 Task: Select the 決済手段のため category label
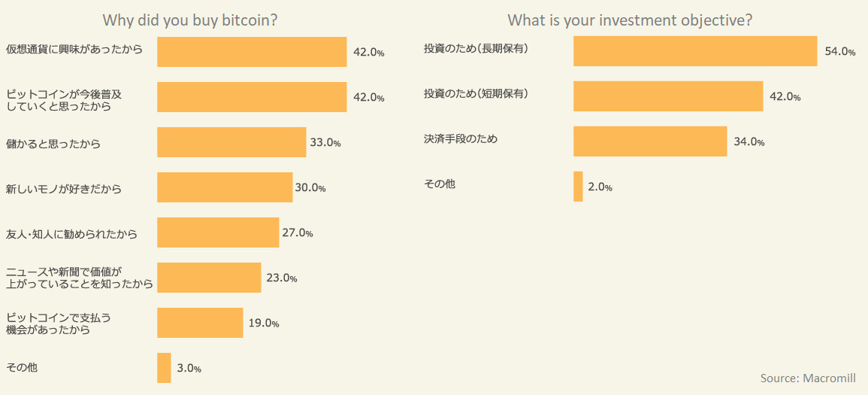(x=461, y=139)
